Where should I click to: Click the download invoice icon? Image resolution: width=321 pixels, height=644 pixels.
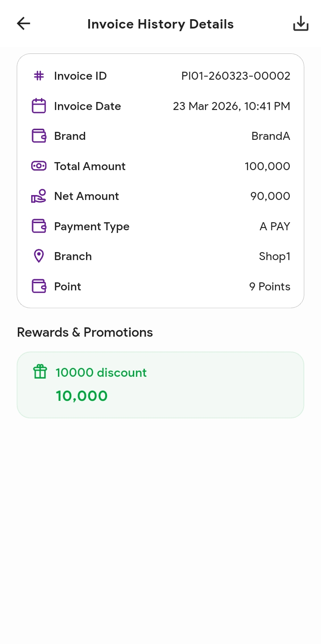tap(300, 24)
